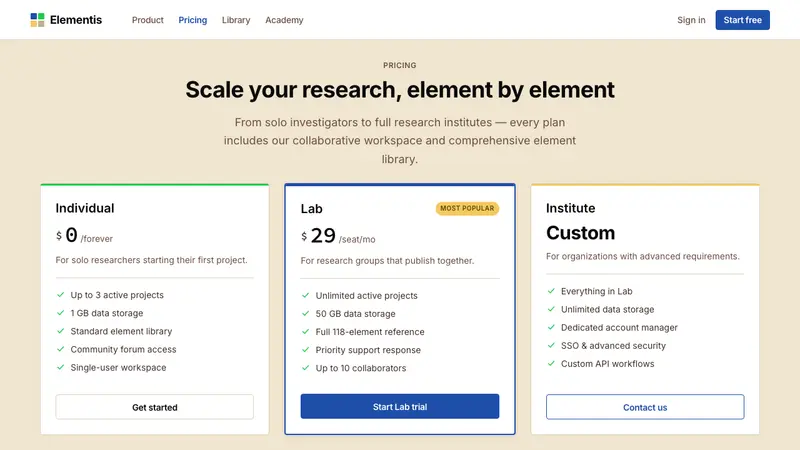Click checkmark beside Up to 10 collaborators
The width and height of the screenshot is (800, 450).
pos(306,368)
